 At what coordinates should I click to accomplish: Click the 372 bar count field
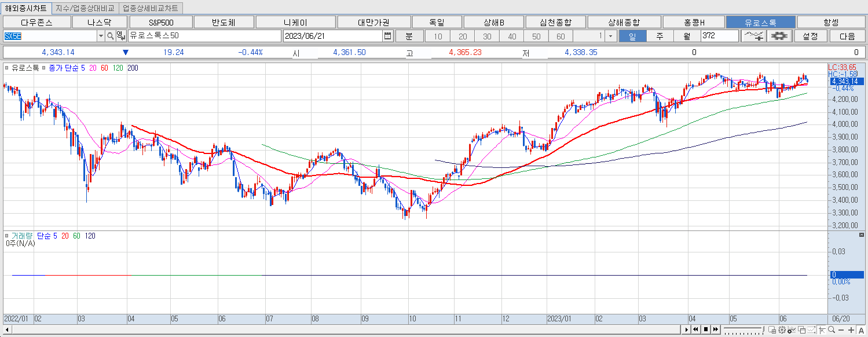click(719, 36)
